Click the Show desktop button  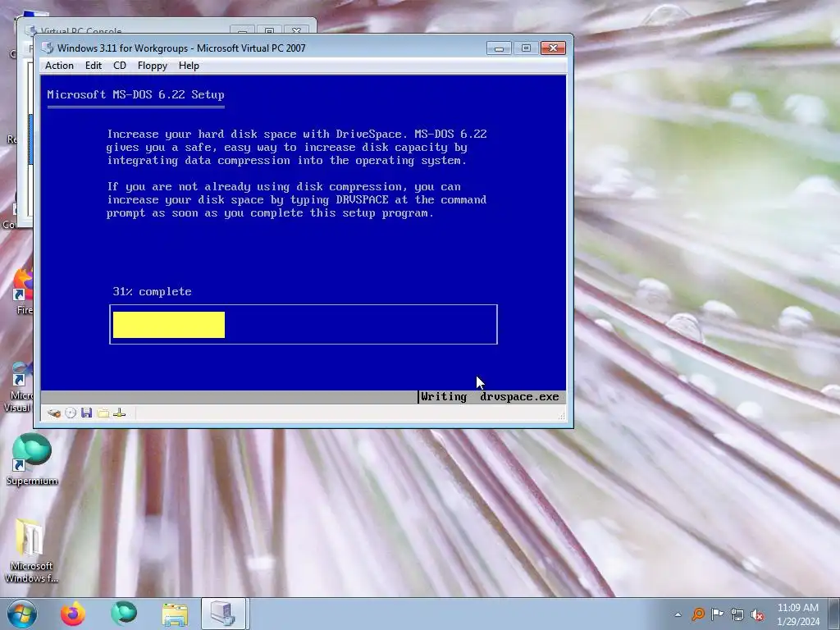[835, 614]
